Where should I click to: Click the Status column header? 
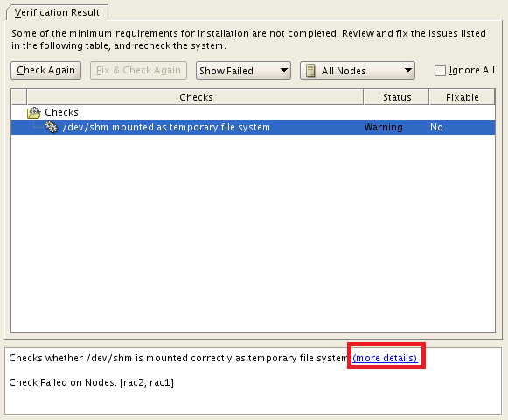397,97
